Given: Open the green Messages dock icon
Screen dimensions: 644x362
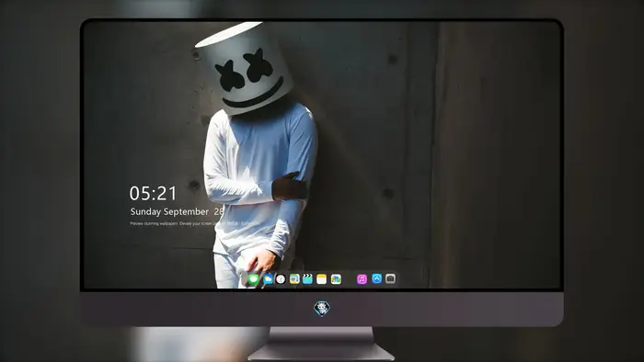Looking at the screenshot, I should [254, 279].
